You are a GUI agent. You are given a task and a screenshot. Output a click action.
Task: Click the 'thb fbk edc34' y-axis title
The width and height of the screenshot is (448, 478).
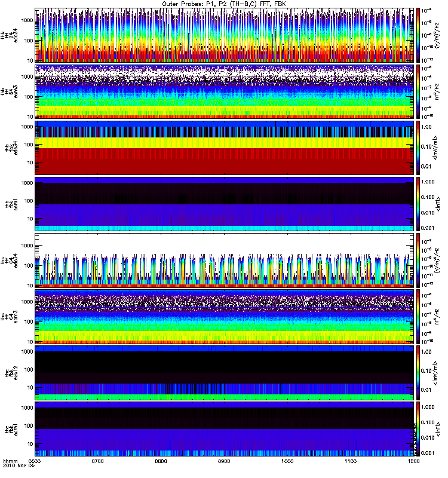11,148
